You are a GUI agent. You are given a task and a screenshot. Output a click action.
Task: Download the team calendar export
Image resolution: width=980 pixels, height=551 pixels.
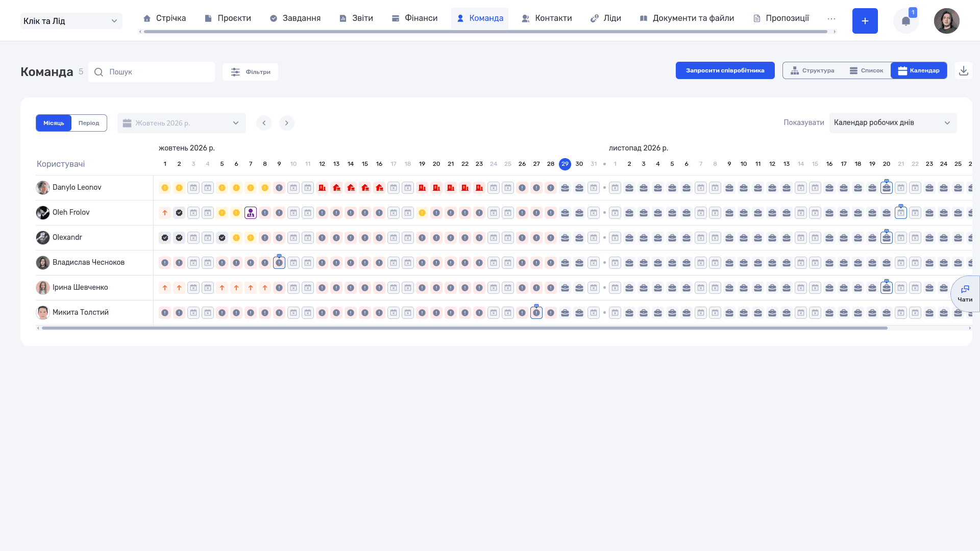tap(964, 70)
